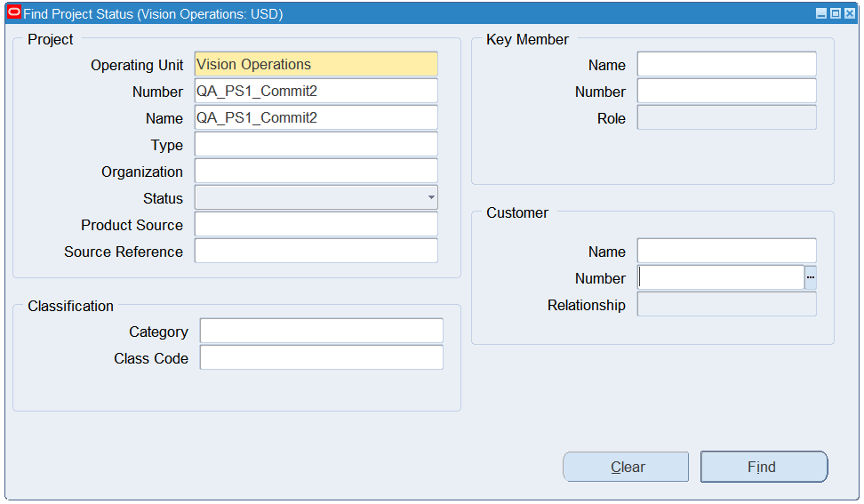Minimize the Find Project Status window
The height and width of the screenshot is (504, 864).
coord(821,13)
